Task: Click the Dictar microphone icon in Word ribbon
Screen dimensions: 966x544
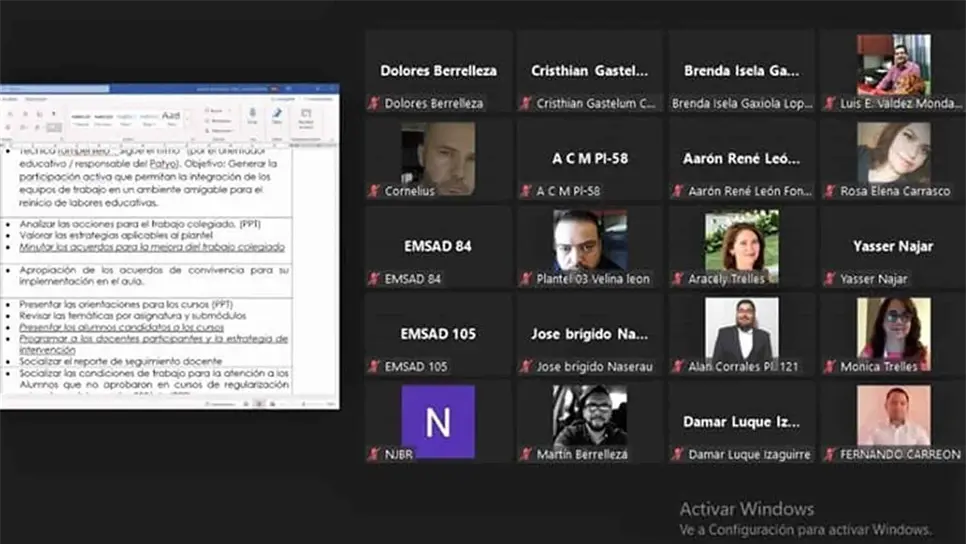Action: [x=252, y=117]
